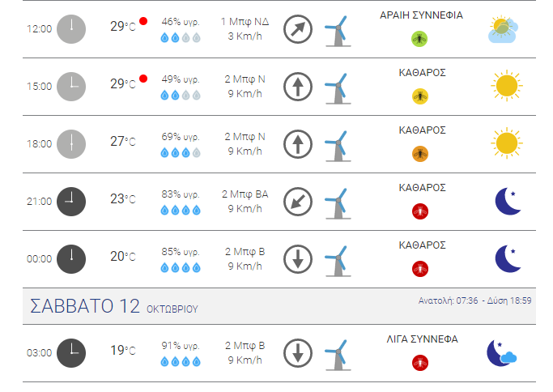Click the ΛΙΓΑ ΣΥΝΝΕΦΑ label at 03:00
Image resolution: width=553 pixels, height=392 pixels.
pyautogui.click(x=422, y=339)
